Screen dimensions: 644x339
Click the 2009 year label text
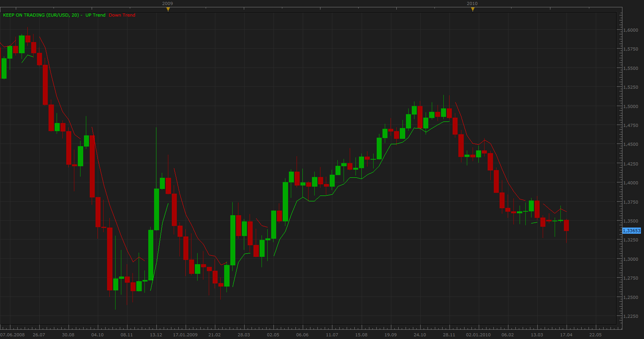[x=168, y=3]
